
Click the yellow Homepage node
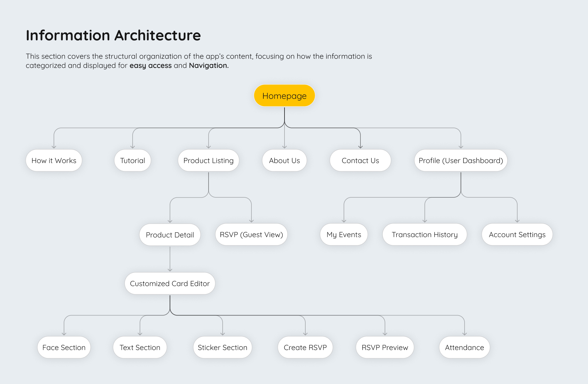(x=284, y=96)
